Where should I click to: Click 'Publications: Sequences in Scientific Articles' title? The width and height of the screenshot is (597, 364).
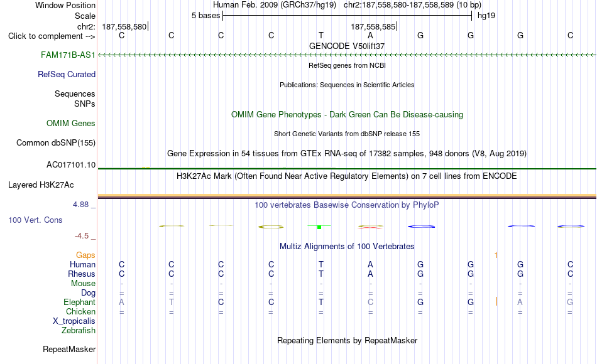coord(347,85)
